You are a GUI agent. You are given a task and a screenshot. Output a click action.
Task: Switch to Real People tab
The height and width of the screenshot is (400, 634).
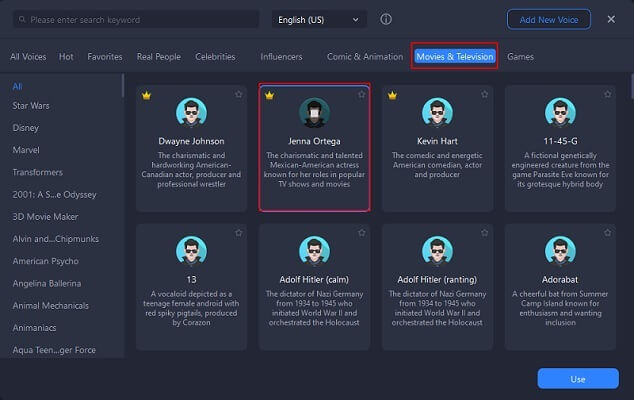(158, 57)
